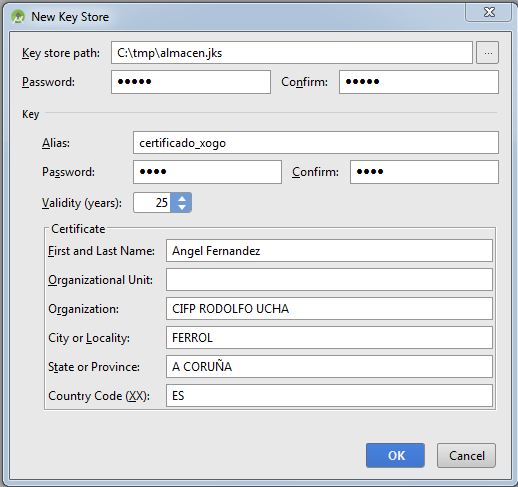
Task: Confirm the dialog with OK
Action: [x=395, y=455]
